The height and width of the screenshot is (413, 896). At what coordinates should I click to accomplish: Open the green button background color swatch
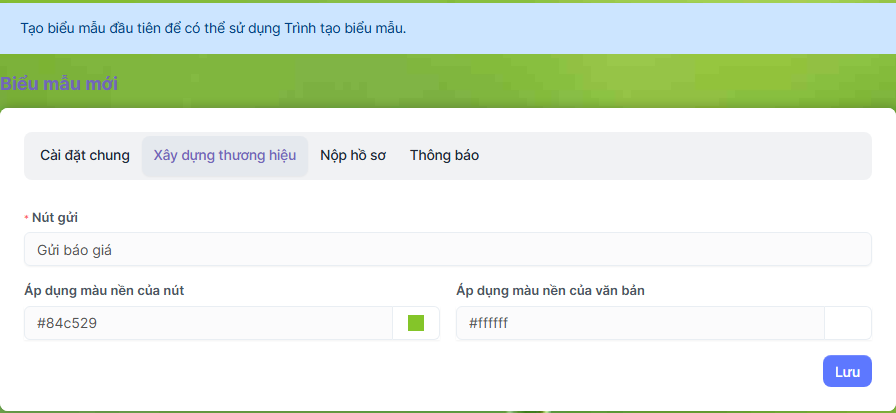[416, 323]
